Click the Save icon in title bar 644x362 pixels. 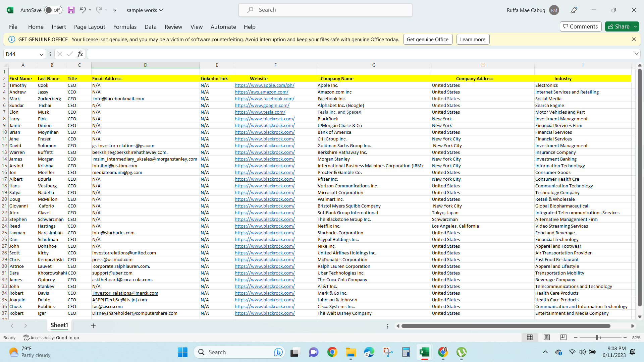coord(71,10)
